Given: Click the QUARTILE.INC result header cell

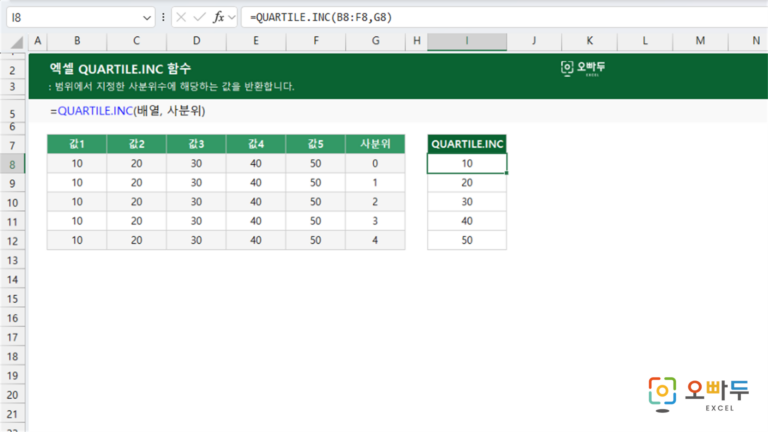Looking at the screenshot, I should click(467, 144).
